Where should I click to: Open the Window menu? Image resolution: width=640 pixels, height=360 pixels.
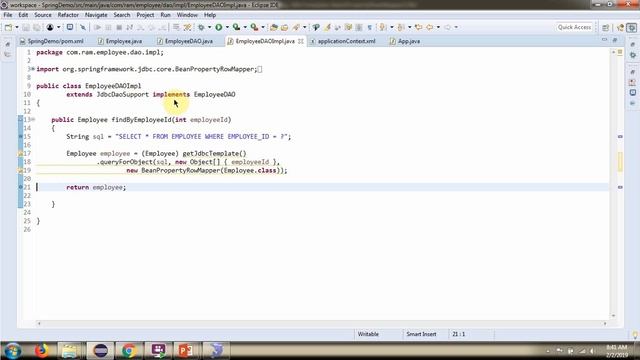[x=187, y=15]
